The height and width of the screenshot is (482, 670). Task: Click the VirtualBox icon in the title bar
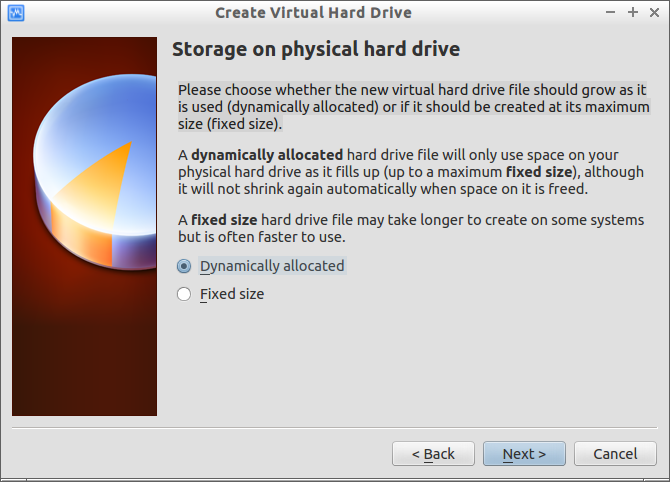pos(16,13)
